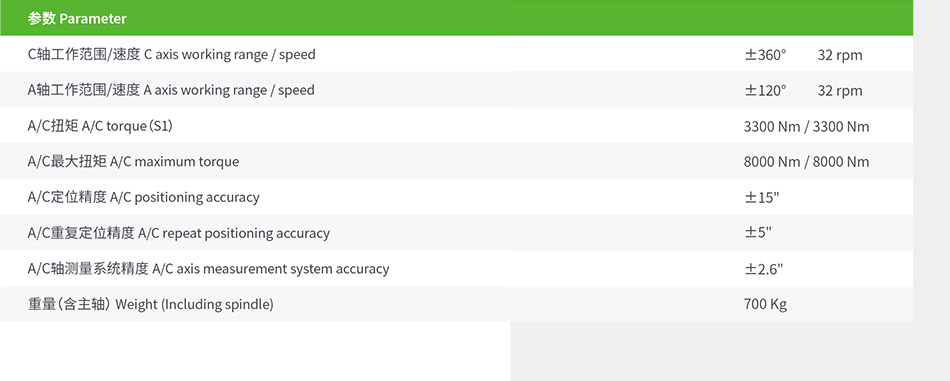The width and height of the screenshot is (950, 381).
Task: Click the A axis 32 rpm speed value
Action: (840, 91)
